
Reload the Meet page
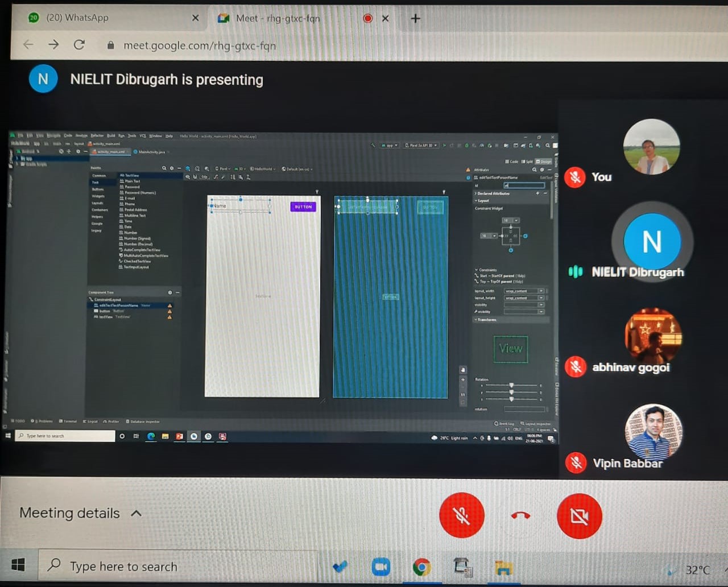[79, 44]
